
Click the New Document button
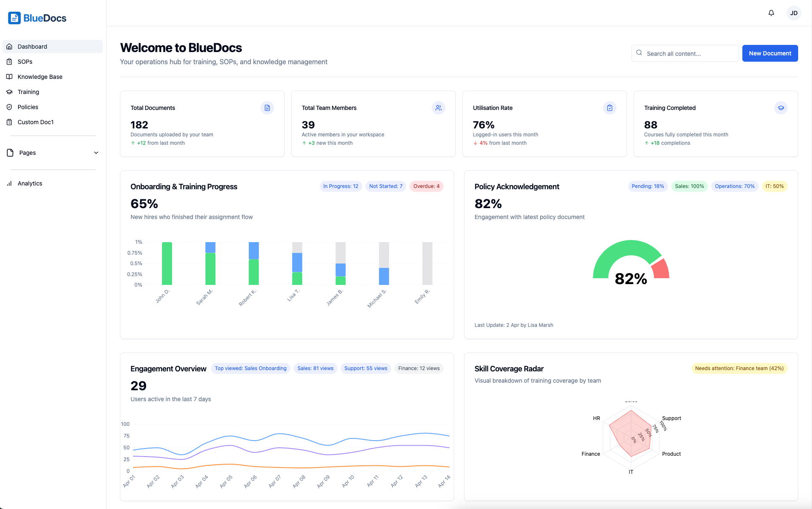[x=770, y=53]
